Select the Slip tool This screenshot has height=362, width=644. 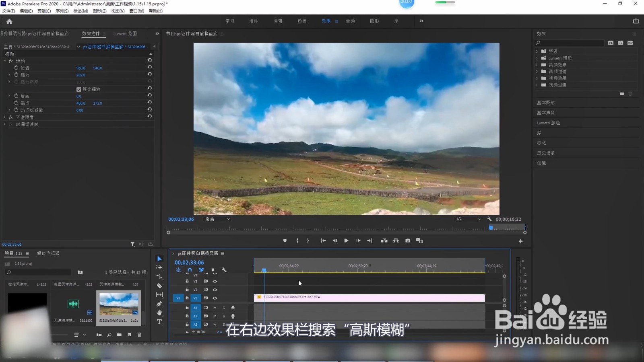pos(159,295)
